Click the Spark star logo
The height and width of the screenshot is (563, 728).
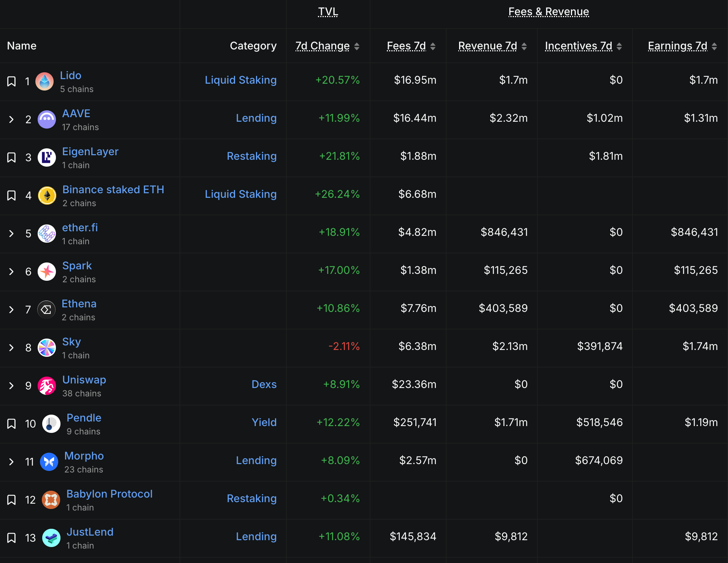click(x=47, y=272)
